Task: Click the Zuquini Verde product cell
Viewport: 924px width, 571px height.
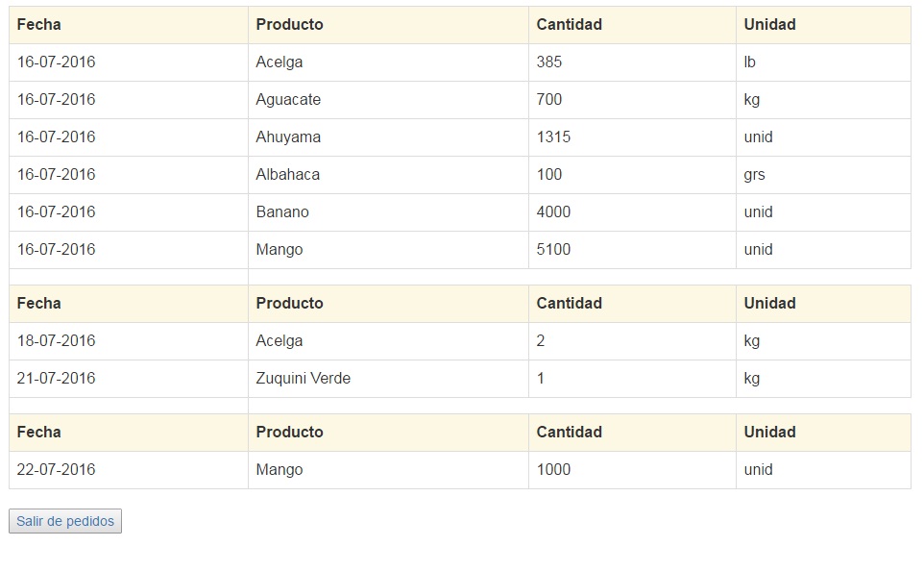Action: point(303,378)
